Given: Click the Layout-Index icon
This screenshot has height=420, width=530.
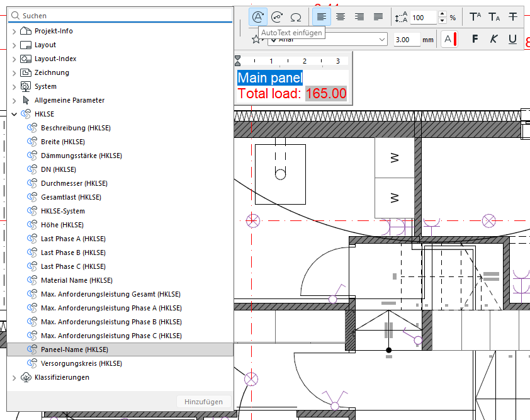Looking at the screenshot, I should (26, 59).
